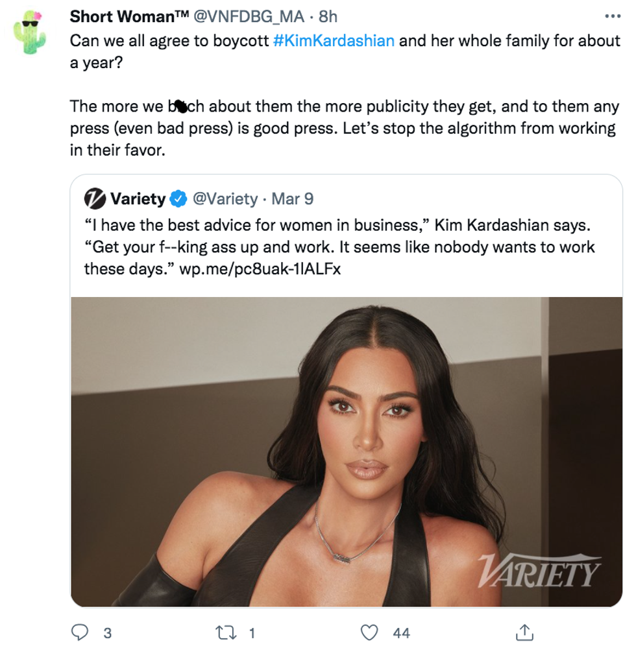Click the Mar 9 date on quoted tweet

pos(292,198)
